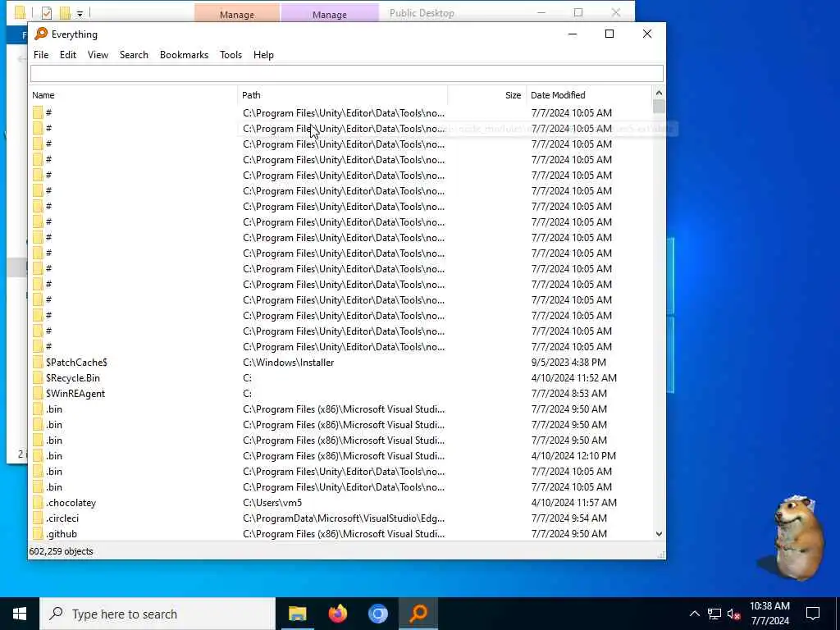Select the .chocolatey entry name
The height and width of the screenshot is (630, 840).
pos(71,503)
